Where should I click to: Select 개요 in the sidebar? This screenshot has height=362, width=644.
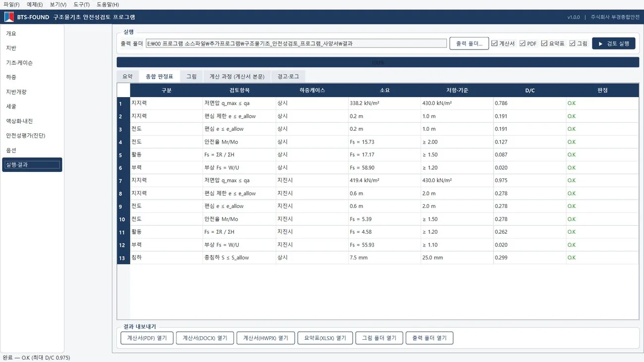coord(32,34)
